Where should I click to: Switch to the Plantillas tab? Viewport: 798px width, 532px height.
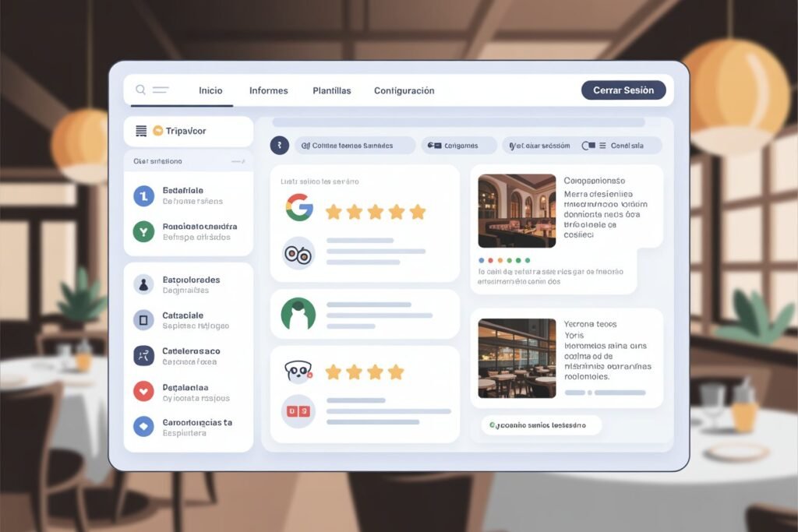pyautogui.click(x=331, y=90)
